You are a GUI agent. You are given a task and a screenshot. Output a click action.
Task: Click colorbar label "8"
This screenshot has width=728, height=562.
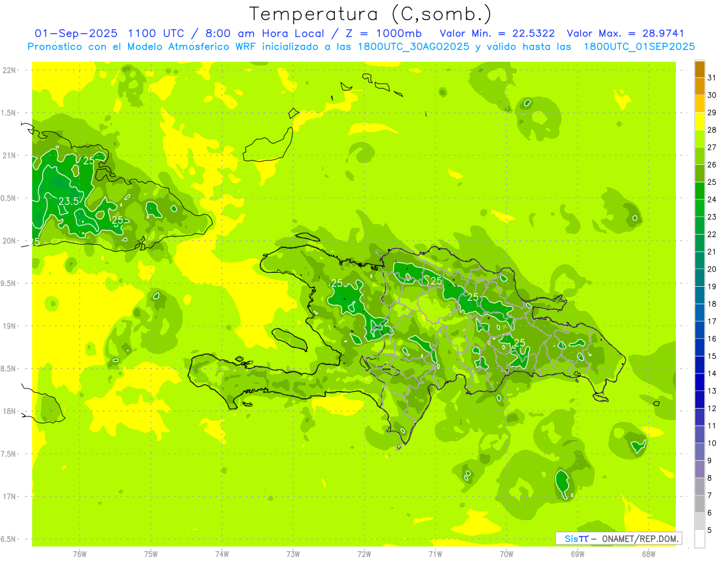[710, 478]
